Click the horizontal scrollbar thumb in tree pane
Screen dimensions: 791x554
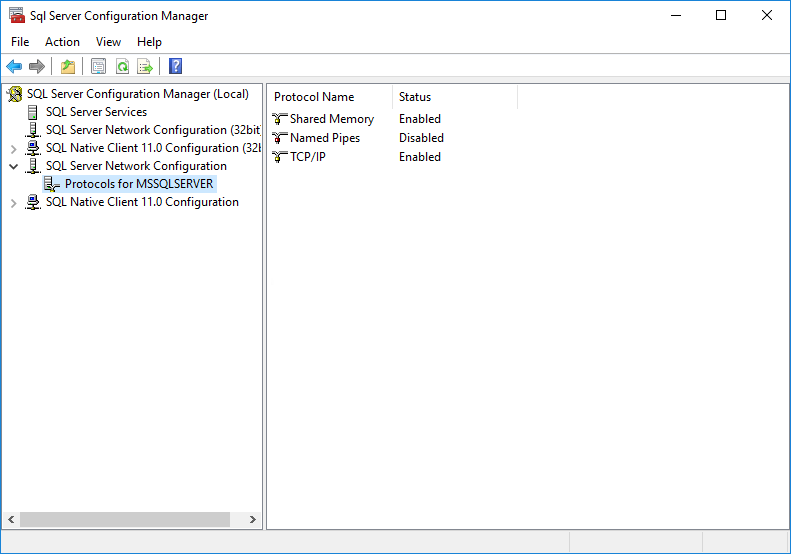point(125,519)
